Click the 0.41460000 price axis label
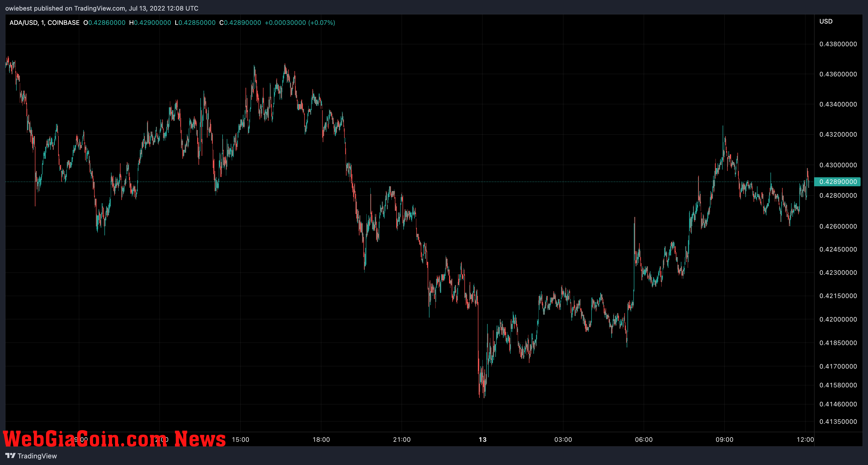868x465 pixels. click(x=838, y=404)
